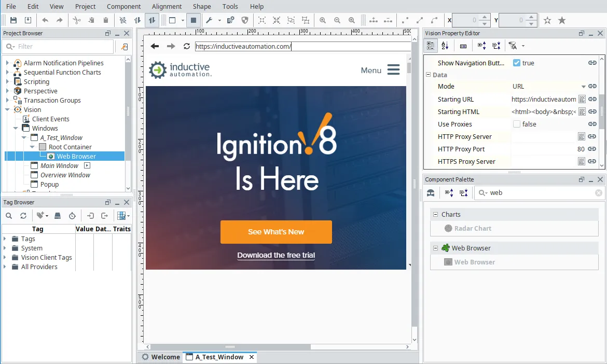Expand the Tags folder in Tag Browser
Image resolution: width=607 pixels, height=364 pixels.
tap(5, 239)
